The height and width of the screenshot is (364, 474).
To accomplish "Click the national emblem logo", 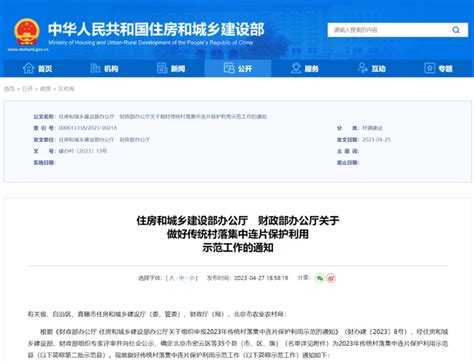I will [x=27, y=32].
